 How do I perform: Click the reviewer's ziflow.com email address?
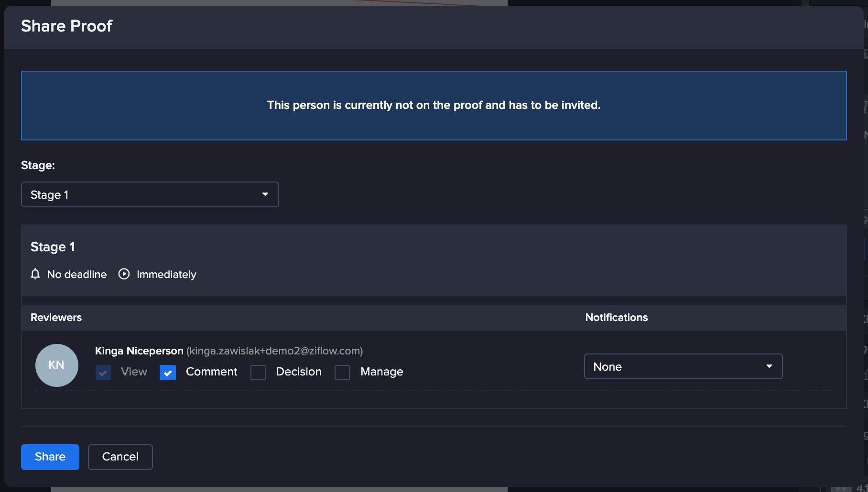(x=275, y=351)
